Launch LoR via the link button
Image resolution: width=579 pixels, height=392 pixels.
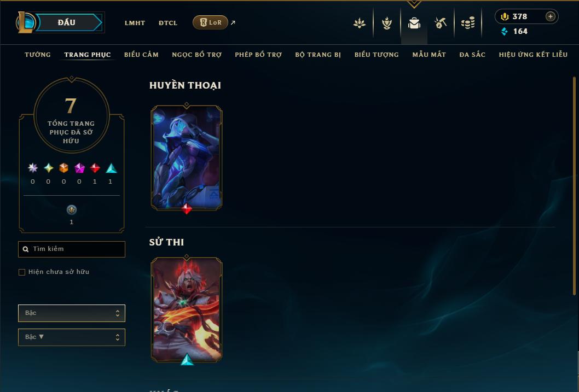tap(210, 22)
